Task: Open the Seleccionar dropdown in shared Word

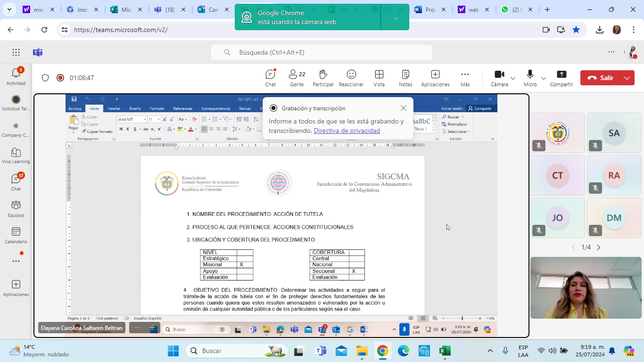Action: point(455,132)
